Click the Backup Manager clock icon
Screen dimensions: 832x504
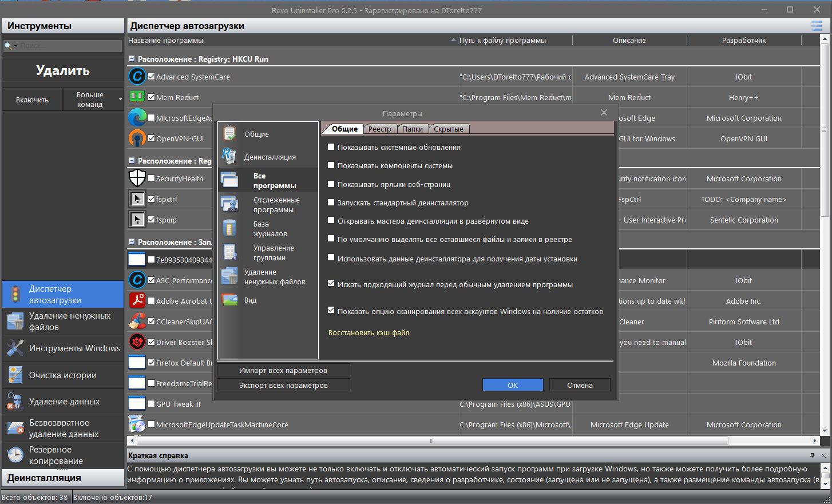pos(15,455)
